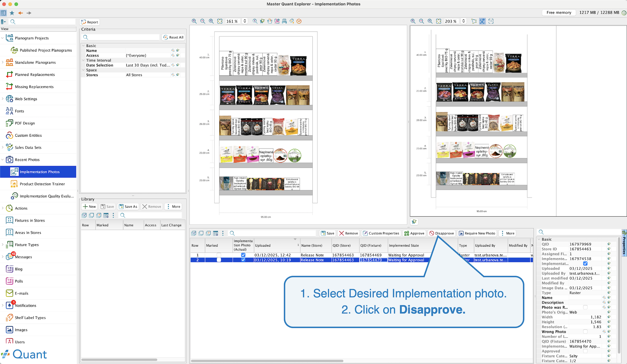This screenshot has width=627, height=364.
Task: Click the Report button
Action: (x=90, y=22)
